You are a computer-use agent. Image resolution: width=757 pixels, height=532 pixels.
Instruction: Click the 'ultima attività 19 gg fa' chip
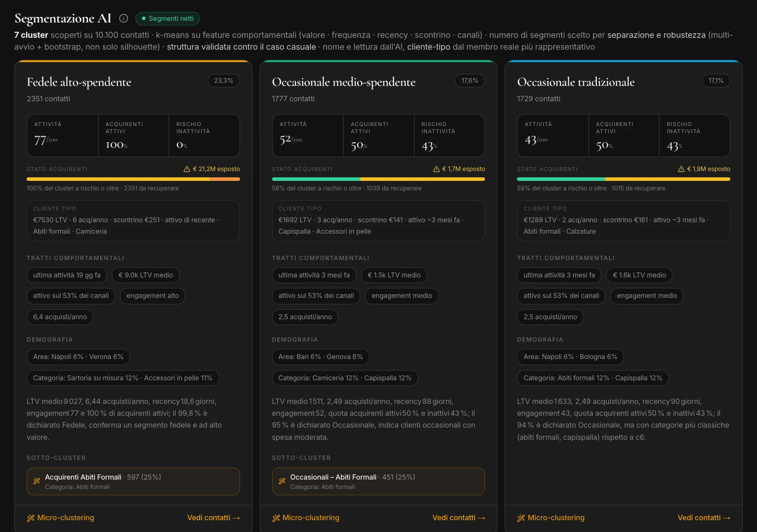tap(67, 275)
